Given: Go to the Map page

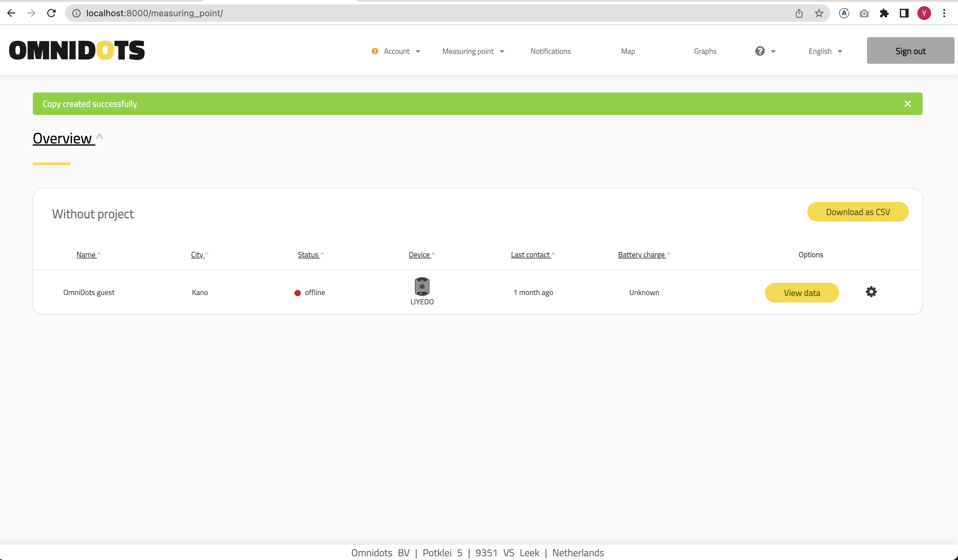Looking at the screenshot, I should click(628, 51).
